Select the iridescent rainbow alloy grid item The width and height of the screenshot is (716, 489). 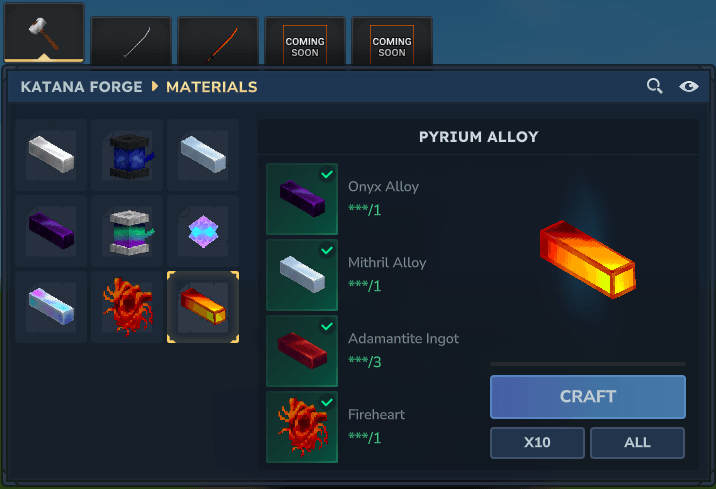51,307
